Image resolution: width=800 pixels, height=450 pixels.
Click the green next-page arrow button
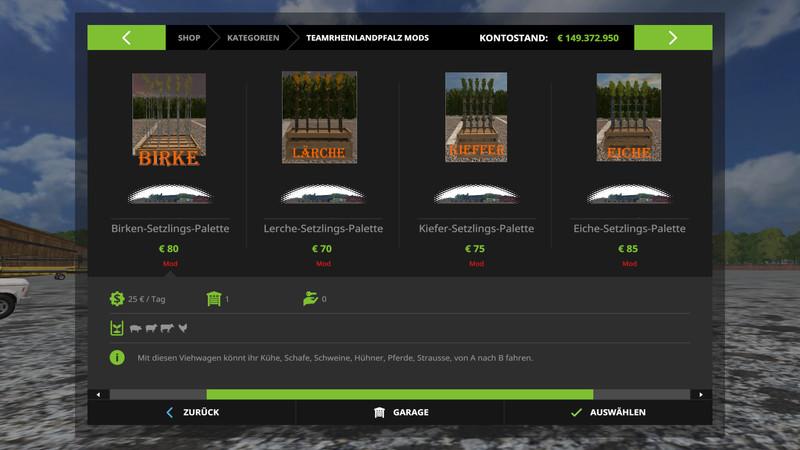coord(672,38)
